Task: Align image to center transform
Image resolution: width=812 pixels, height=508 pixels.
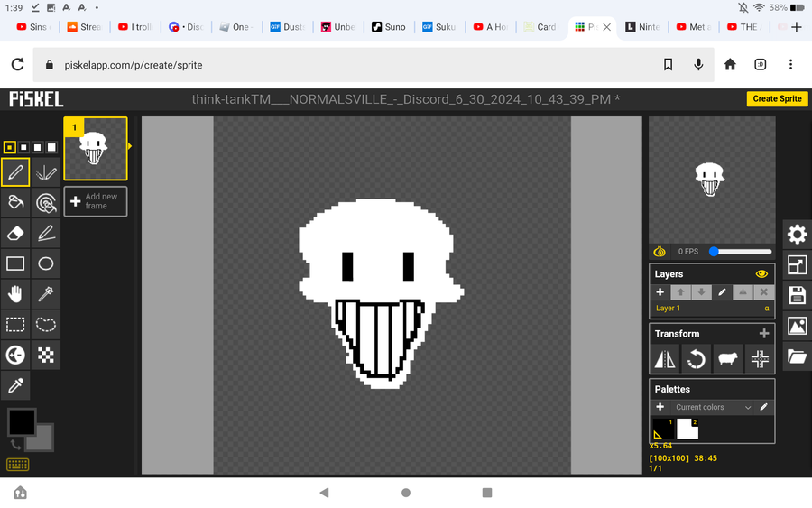Action: [x=759, y=359]
